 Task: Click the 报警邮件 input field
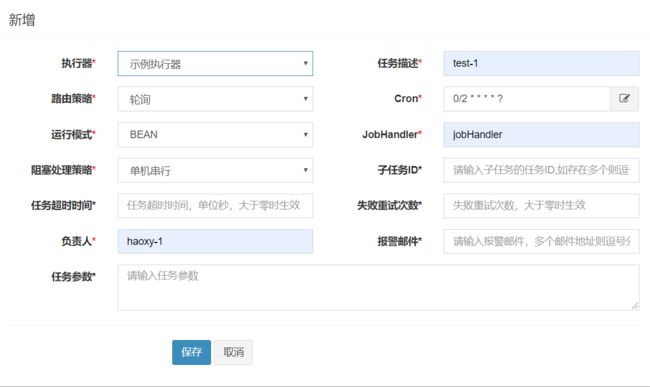[x=541, y=241]
